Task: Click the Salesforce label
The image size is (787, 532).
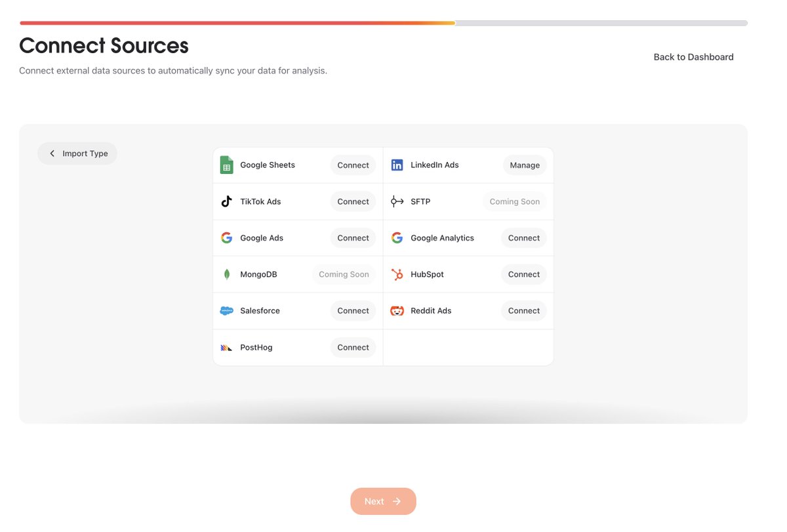Action: point(260,311)
